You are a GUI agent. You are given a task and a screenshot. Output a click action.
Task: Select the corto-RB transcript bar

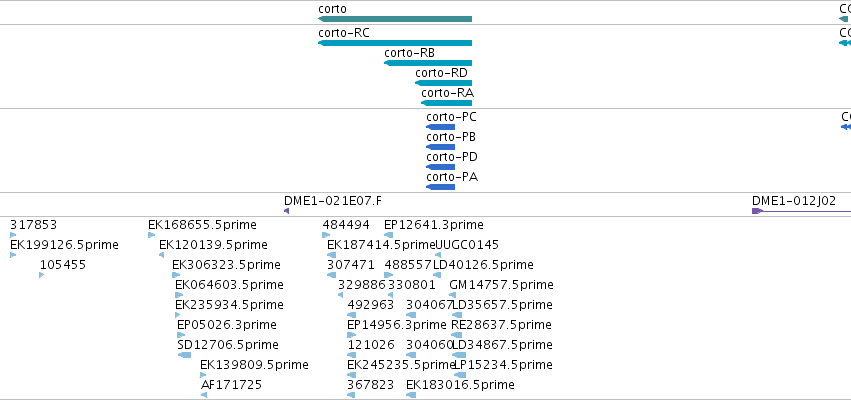[x=428, y=63]
